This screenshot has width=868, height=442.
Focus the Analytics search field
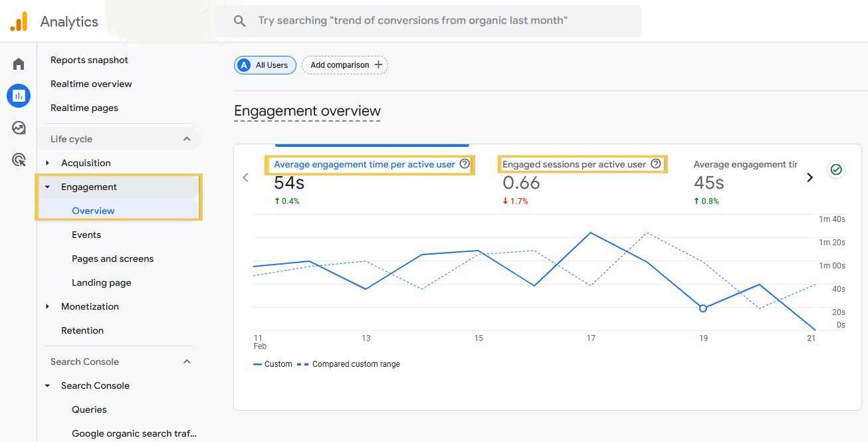pos(429,21)
